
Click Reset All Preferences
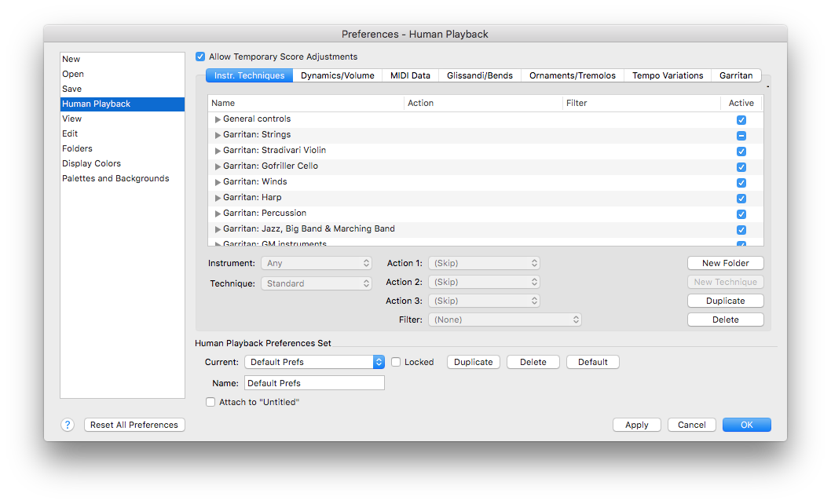[x=134, y=425]
